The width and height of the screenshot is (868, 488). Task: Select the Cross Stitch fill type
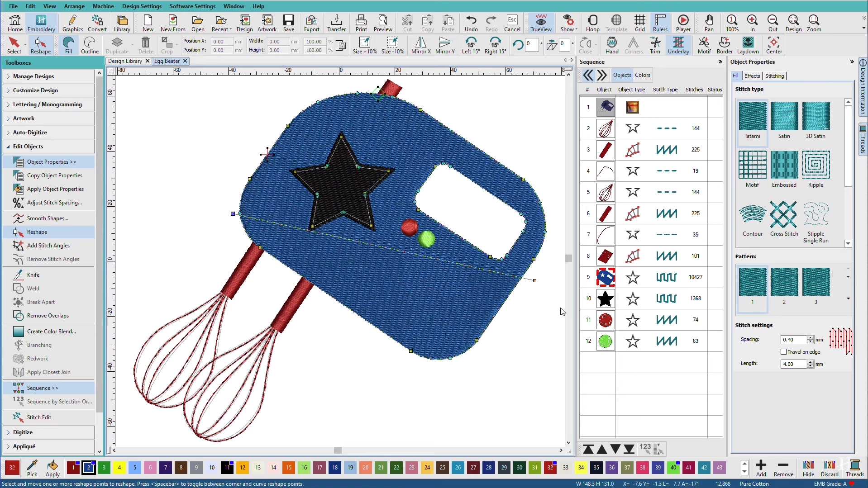(784, 218)
